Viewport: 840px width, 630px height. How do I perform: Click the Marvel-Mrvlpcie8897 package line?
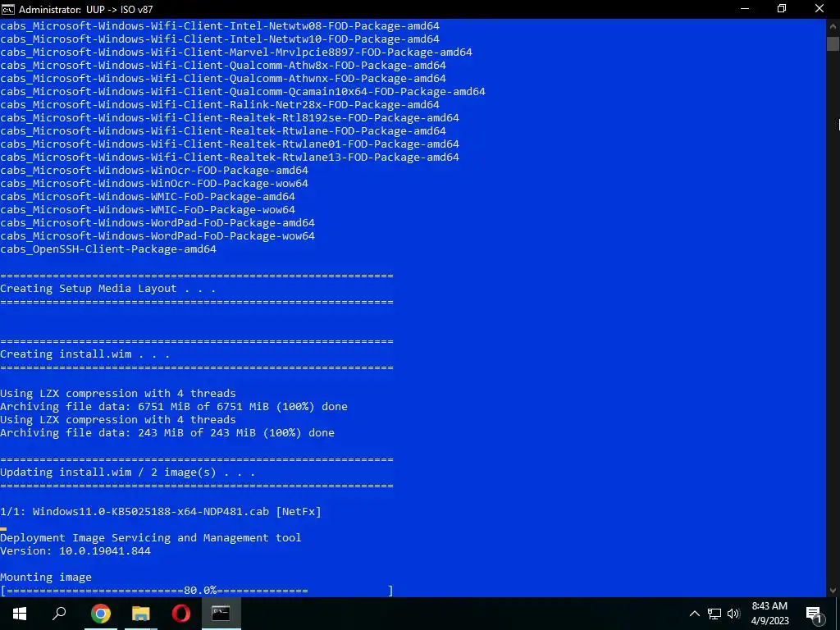[236, 52]
